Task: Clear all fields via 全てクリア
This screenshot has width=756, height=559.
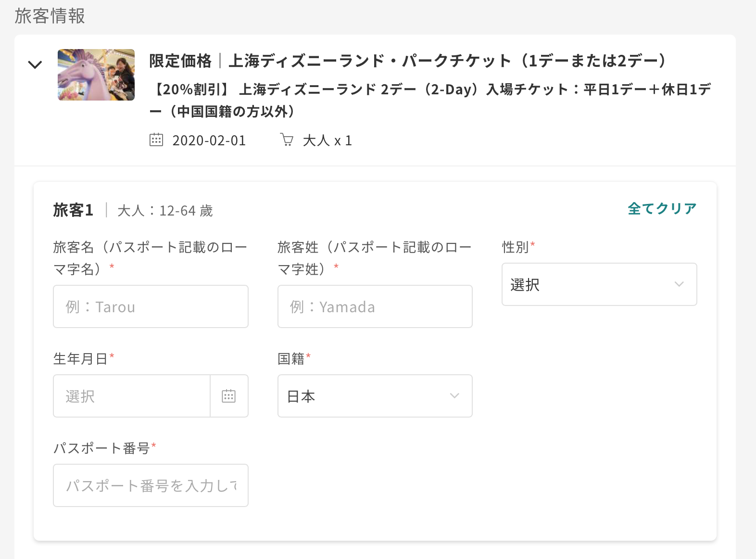Action: pos(662,209)
